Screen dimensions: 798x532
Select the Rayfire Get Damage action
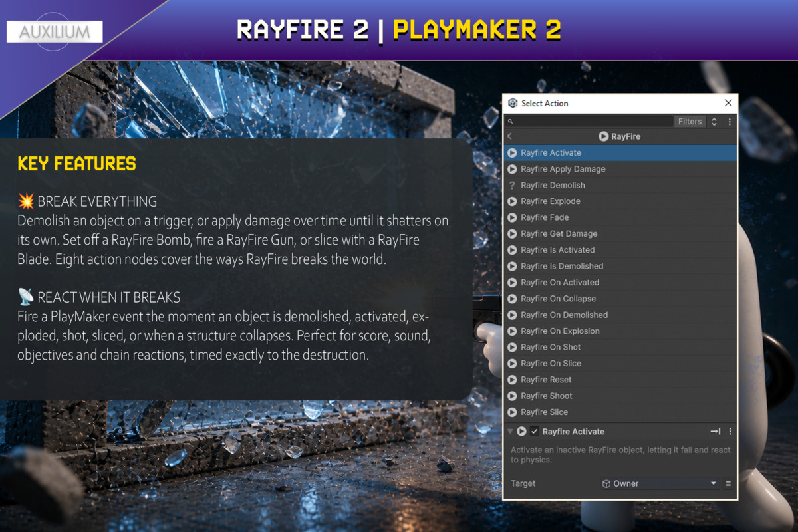tap(620, 234)
